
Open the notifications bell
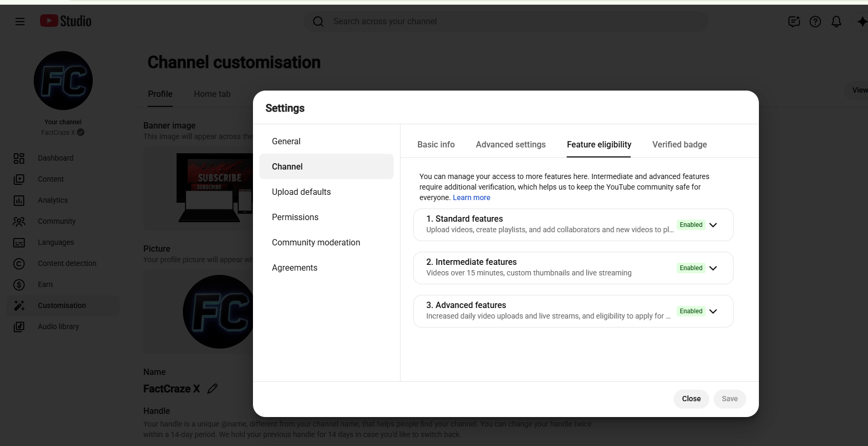836,22
